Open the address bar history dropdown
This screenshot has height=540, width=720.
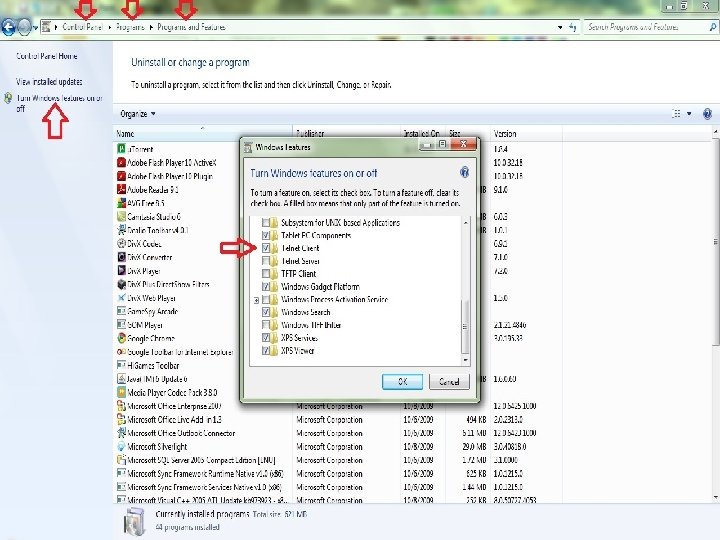560,27
